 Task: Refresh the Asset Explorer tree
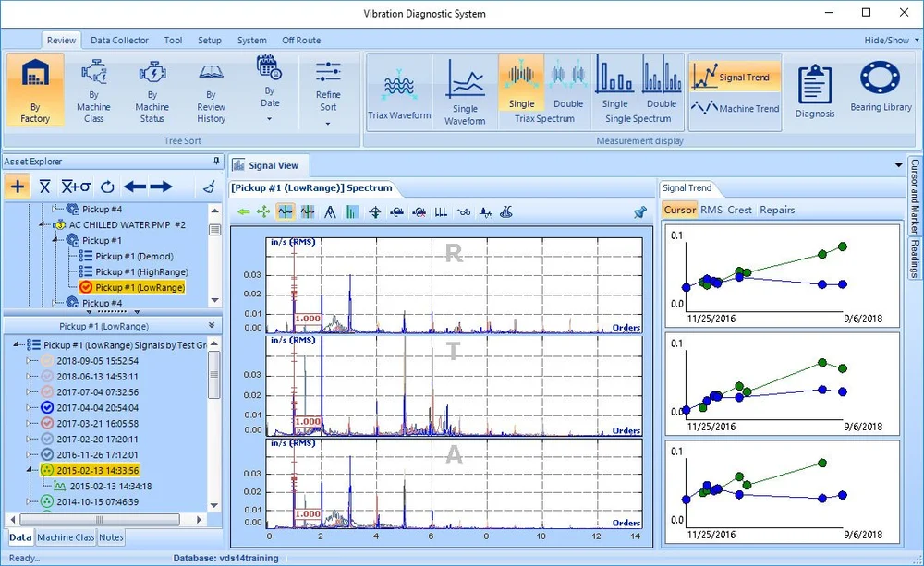(107, 187)
